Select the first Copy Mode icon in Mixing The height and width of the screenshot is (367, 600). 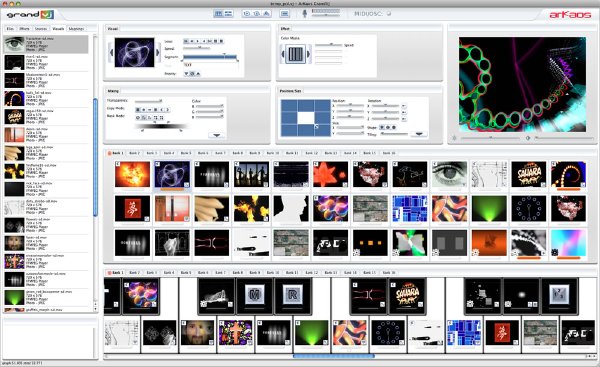[138, 109]
